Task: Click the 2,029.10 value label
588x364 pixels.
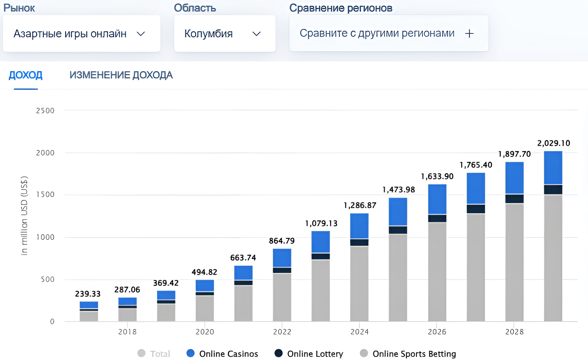Action: point(554,143)
